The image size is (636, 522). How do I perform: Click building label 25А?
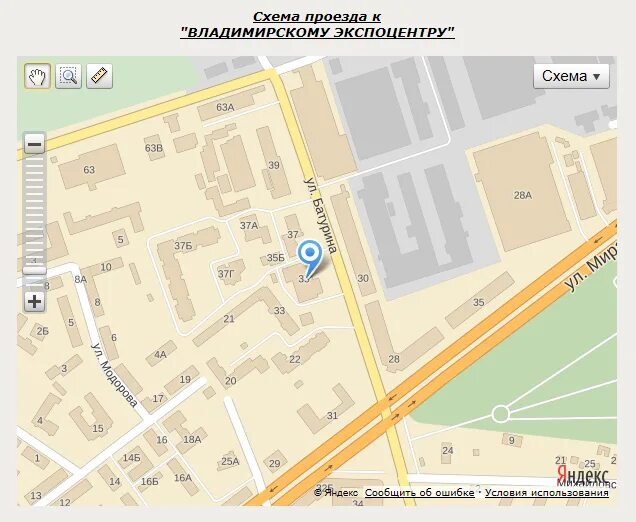coord(230,461)
